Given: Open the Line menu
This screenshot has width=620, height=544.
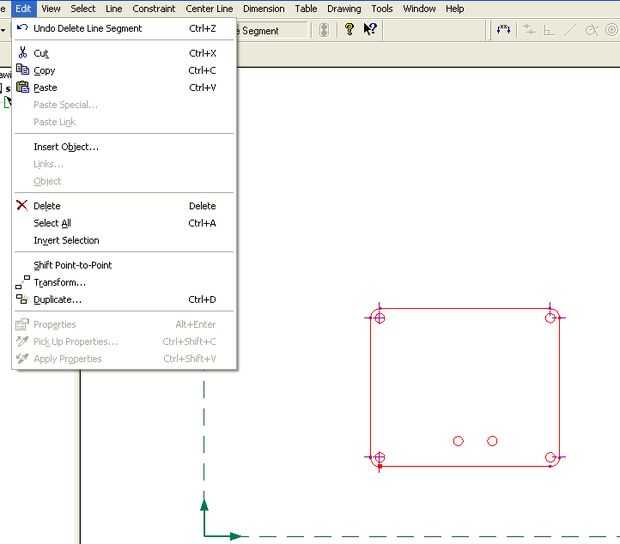Looking at the screenshot, I should tap(114, 8).
